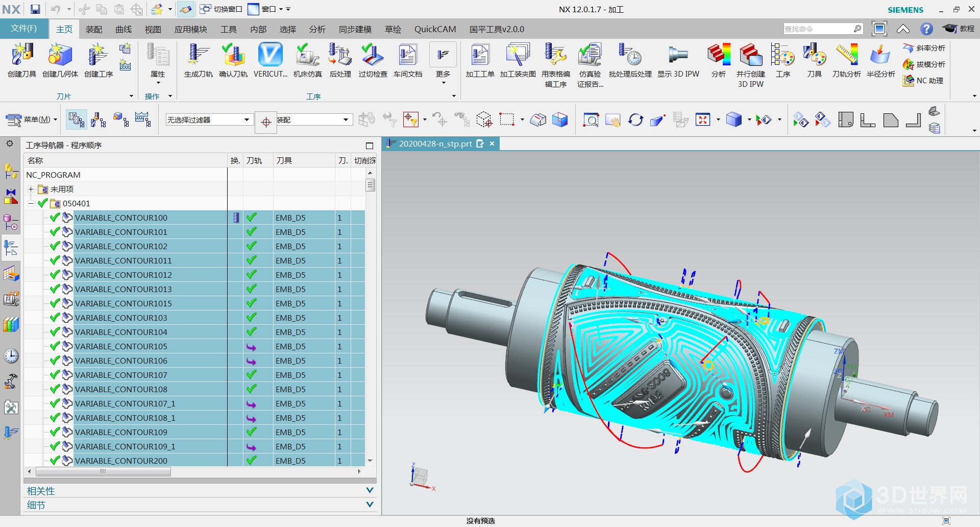Toggle the ribbon minimize caret

[903, 29]
